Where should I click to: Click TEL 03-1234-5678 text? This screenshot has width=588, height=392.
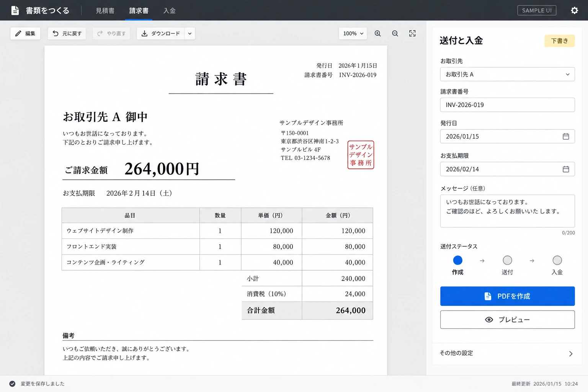click(x=305, y=158)
